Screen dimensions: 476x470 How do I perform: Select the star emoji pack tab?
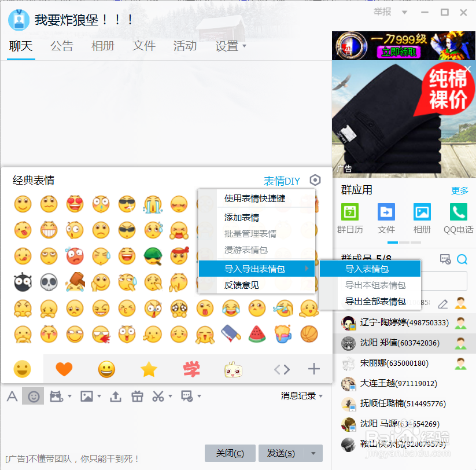click(149, 369)
